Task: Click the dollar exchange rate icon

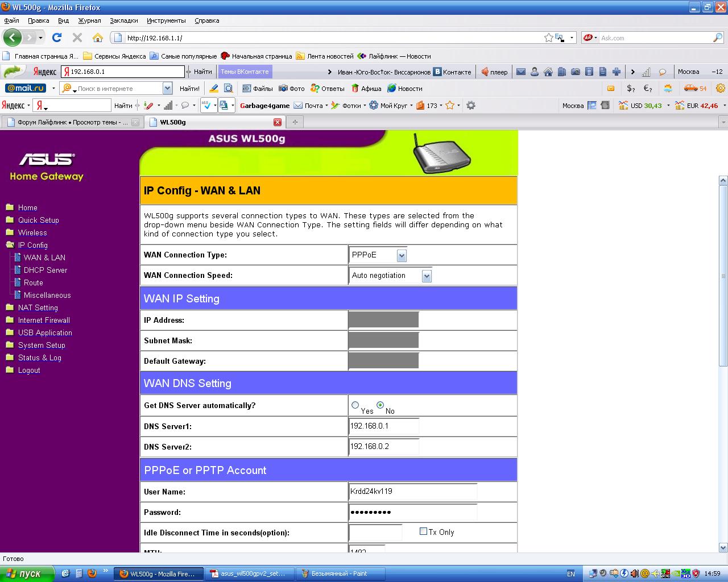Action: point(631,88)
